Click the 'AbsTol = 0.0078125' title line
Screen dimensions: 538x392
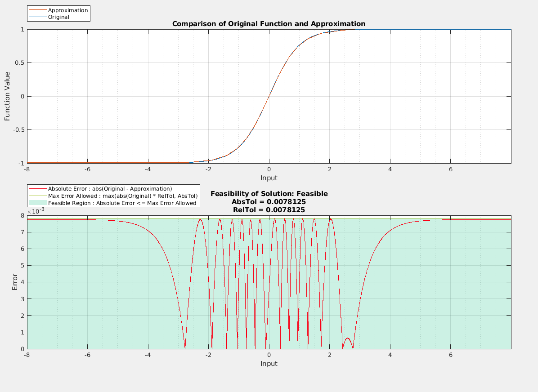click(269, 202)
